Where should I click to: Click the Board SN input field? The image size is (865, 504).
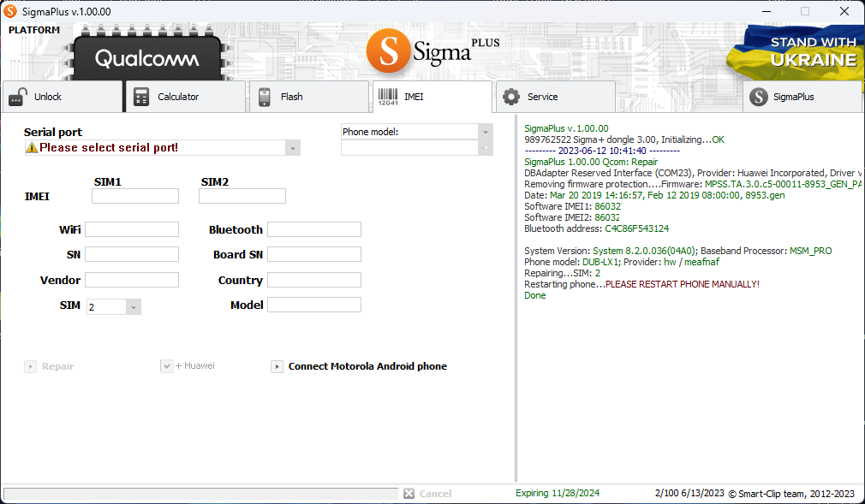click(314, 254)
